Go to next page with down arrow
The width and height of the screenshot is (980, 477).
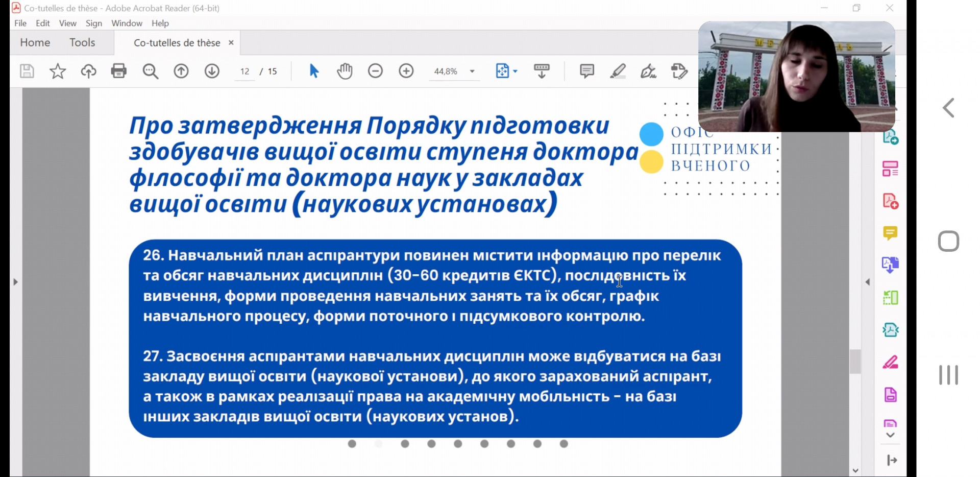click(212, 71)
